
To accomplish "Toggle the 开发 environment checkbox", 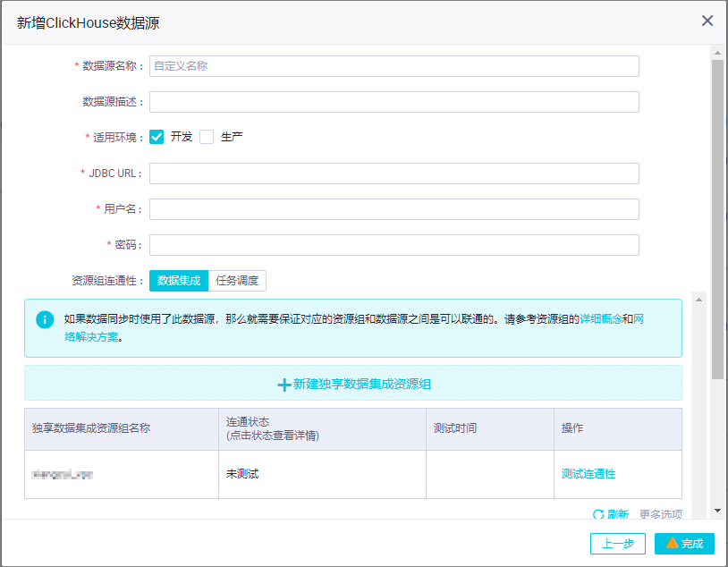I will (157, 137).
